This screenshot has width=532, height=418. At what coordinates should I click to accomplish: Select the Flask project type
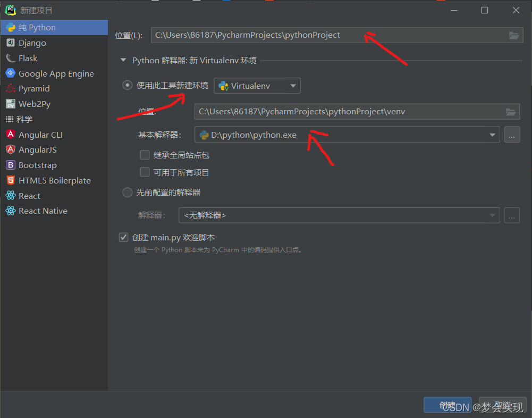tap(54, 58)
